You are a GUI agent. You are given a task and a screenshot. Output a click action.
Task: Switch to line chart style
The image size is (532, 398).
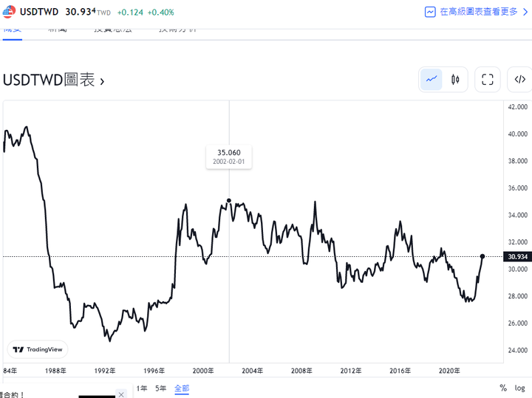[432, 80]
